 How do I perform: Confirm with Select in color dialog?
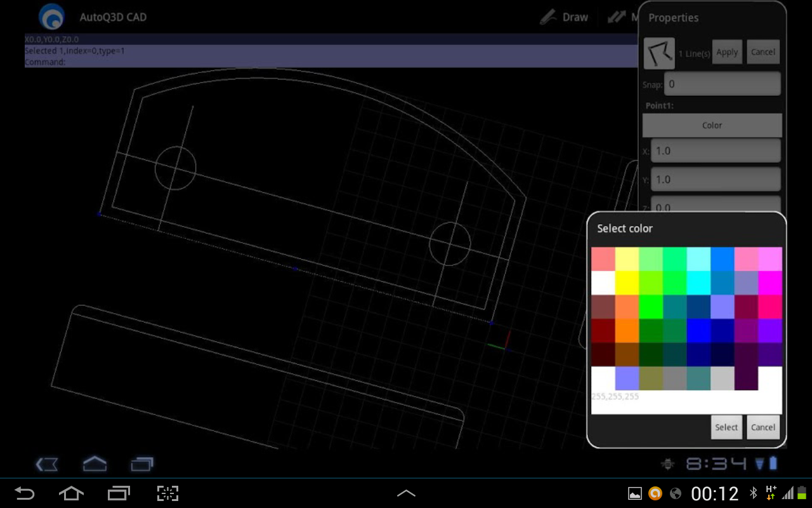[x=726, y=427]
